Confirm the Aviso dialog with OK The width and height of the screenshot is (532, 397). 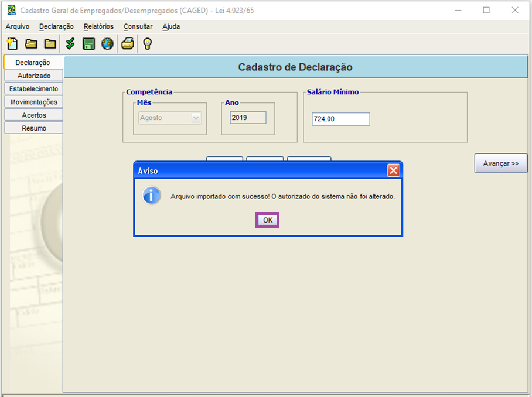[267, 220]
